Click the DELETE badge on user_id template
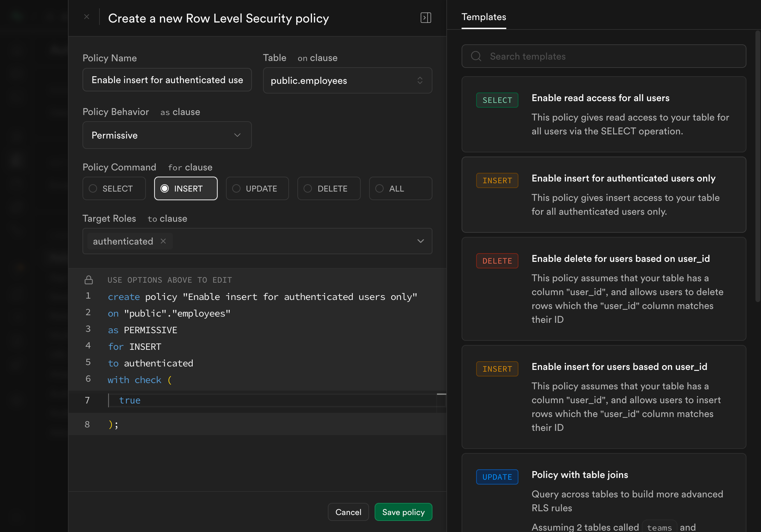761x532 pixels. tap(497, 261)
